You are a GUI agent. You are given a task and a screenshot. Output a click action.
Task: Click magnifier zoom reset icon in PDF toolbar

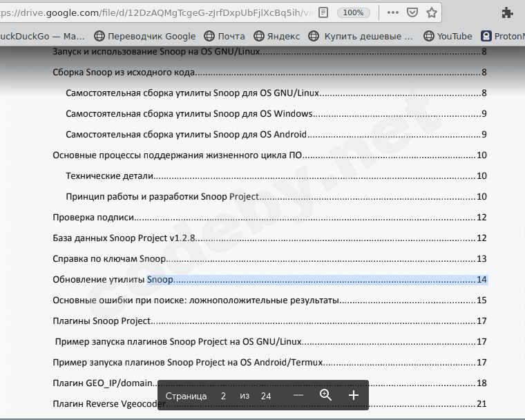click(325, 396)
